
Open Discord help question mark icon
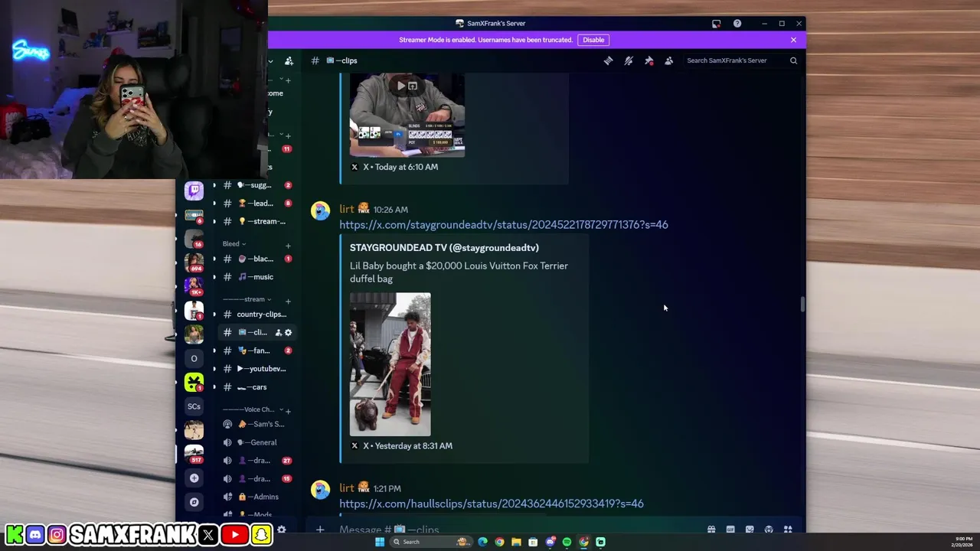coord(737,24)
